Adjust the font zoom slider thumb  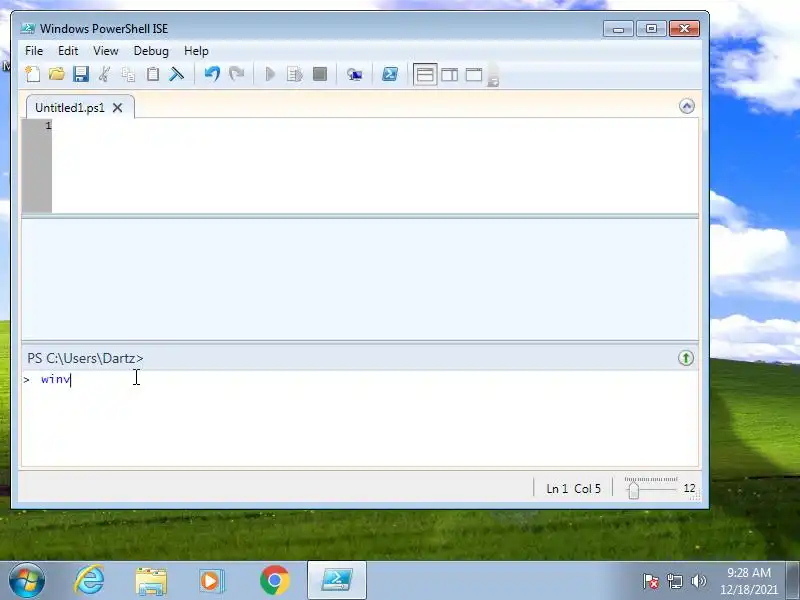point(633,490)
